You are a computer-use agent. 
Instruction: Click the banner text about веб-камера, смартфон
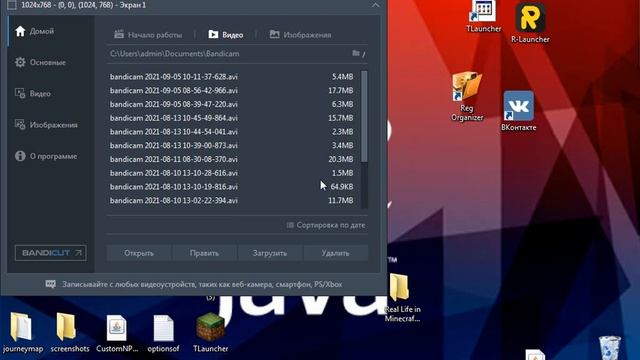click(x=202, y=284)
